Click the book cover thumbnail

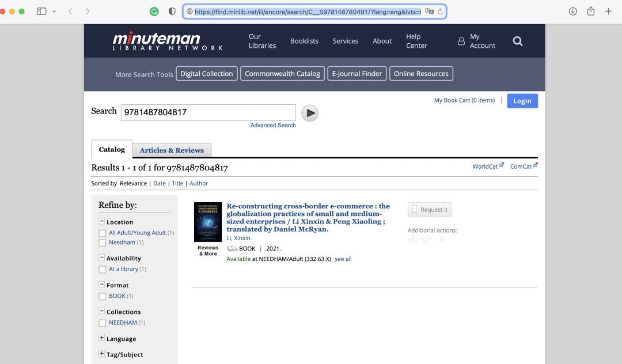pos(208,222)
